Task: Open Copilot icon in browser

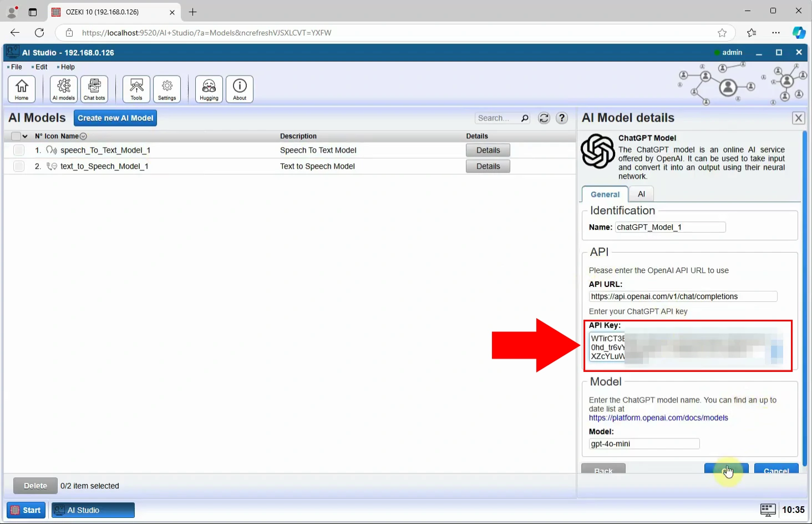Action: point(799,33)
